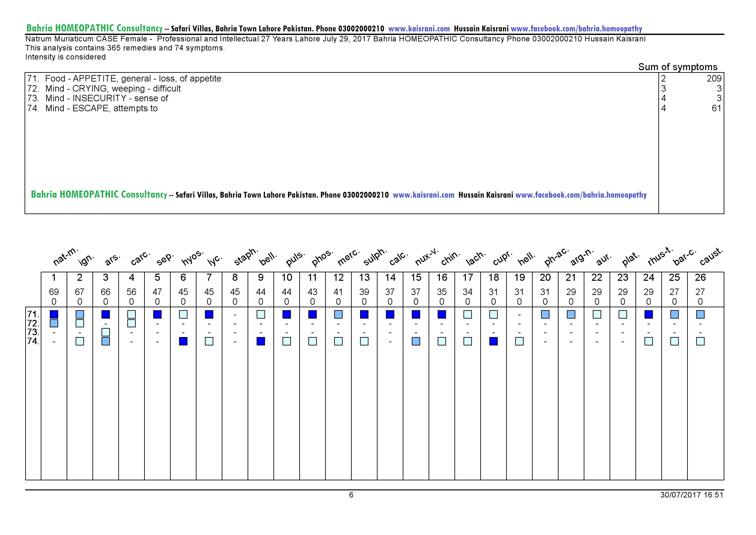The height and width of the screenshot is (535, 756).
Task: Click the score 56 under carc.
Action: tap(131, 292)
